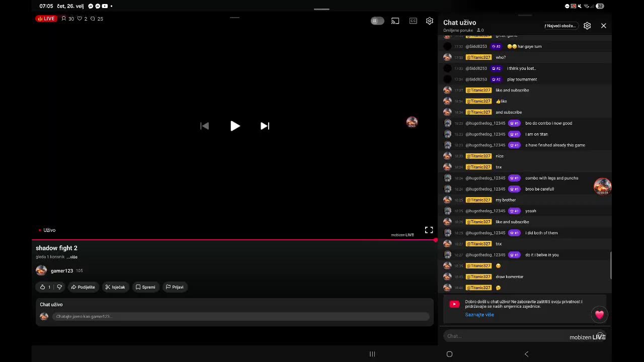Toggle closed captions in the player
Image resolution: width=644 pixels, height=362 pixels.
(x=413, y=21)
